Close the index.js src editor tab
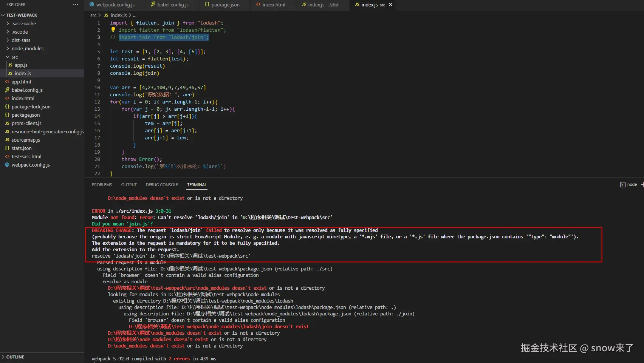Viewport: 644px width, 363px height. [x=391, y=5]
